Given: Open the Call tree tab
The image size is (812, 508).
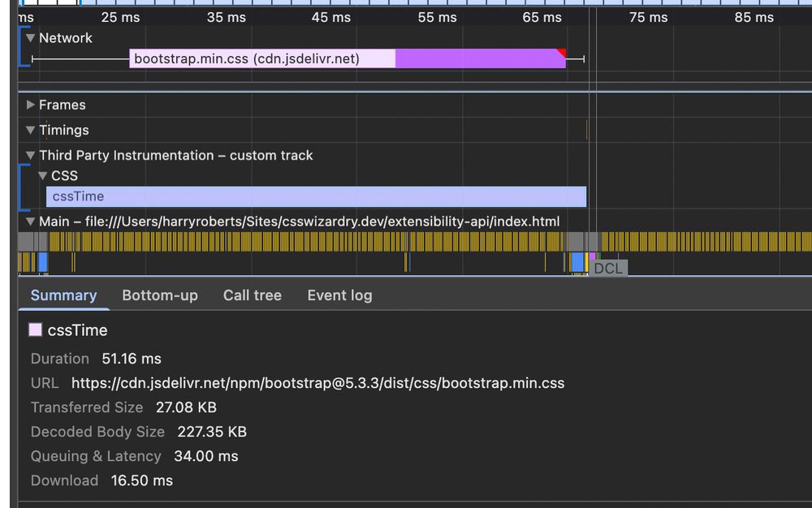Looking at the screenshot, I should point(253,295).
